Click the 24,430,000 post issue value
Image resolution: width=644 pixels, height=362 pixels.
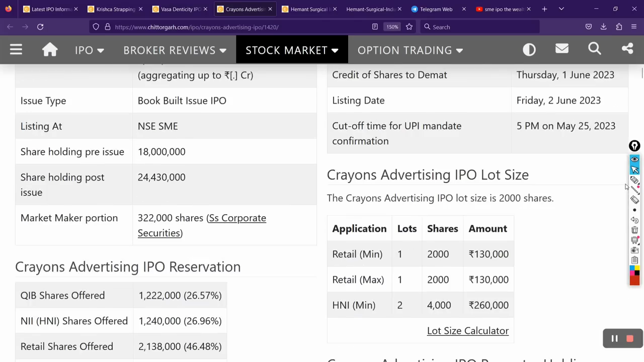162,177
